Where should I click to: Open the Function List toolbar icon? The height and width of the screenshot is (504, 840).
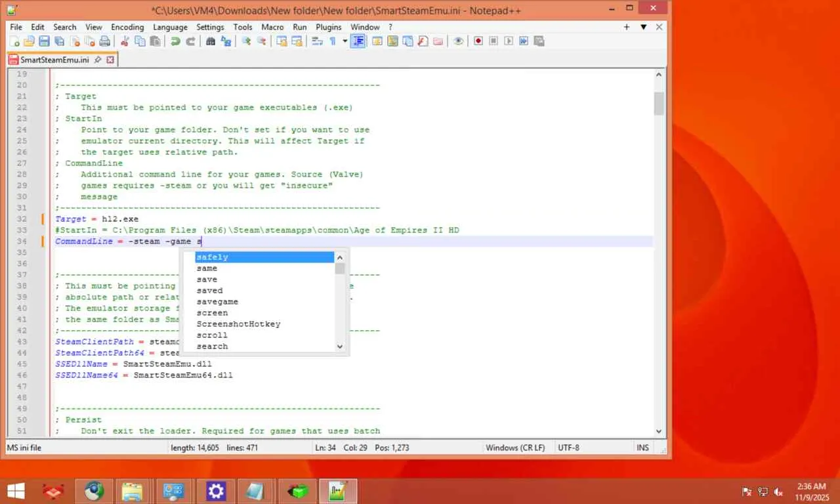pos(423,41)
